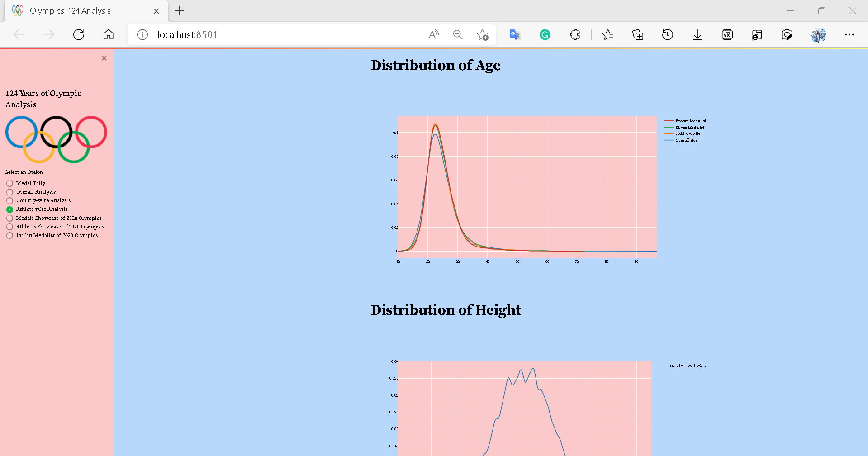This screenshot has height=456, width=868.
Task: Open the Downloads panel
Action: coord(697,34)
